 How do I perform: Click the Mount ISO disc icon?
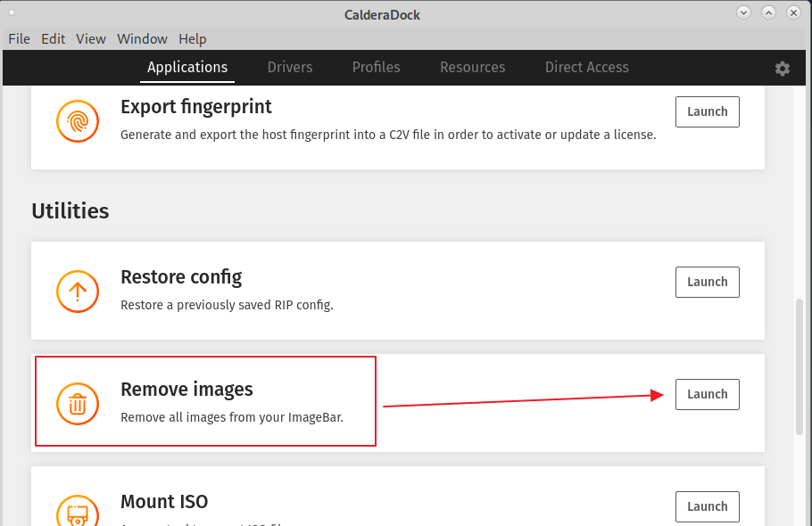click(78, 510)
